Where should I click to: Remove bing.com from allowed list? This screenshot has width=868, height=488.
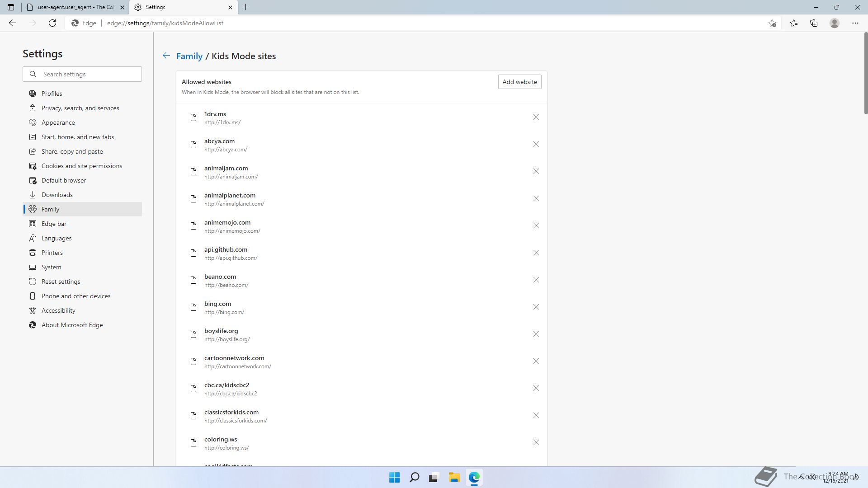pos(536,307)
